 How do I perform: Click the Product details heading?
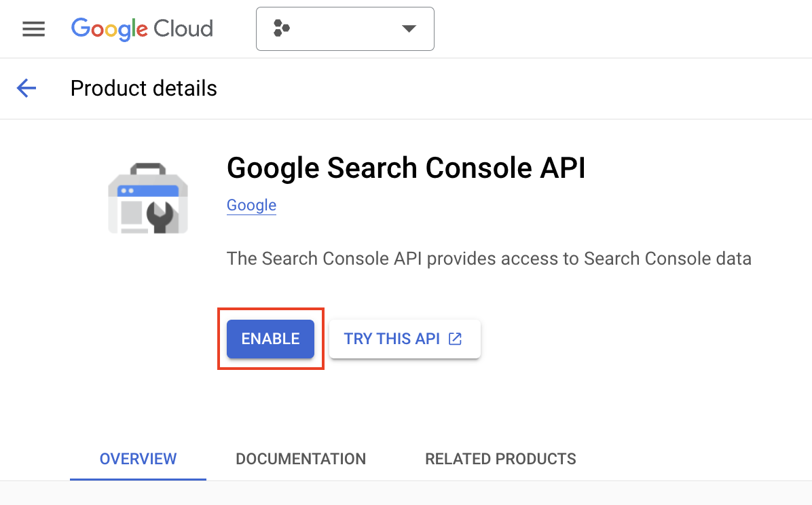[x=143, y=88]
